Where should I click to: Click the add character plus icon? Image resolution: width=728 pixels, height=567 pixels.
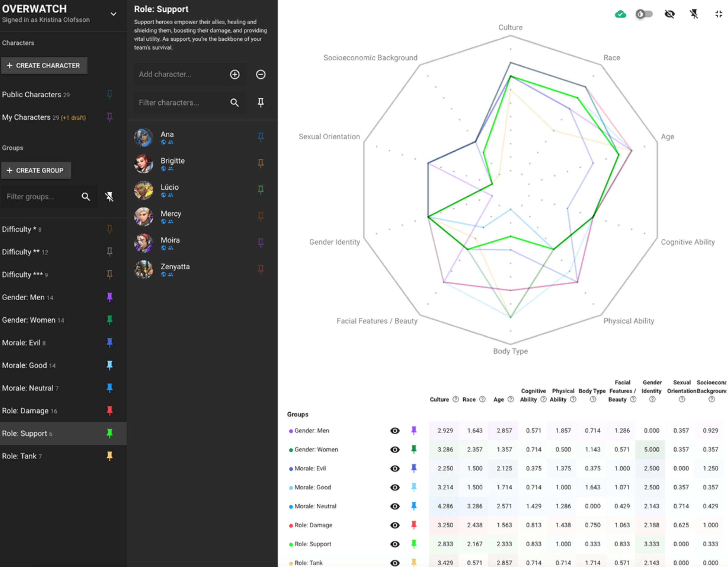tap(235, 74)
